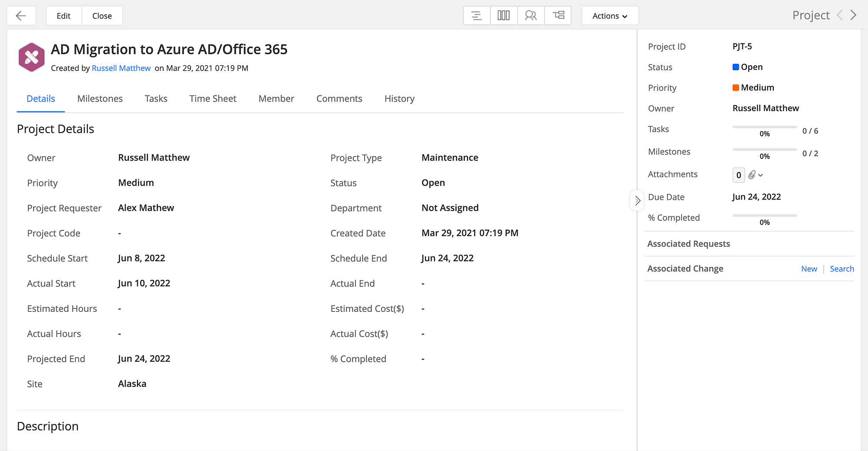Go to the previous project arrow
This screenshot has height=451, width=868.
(840, 16)
